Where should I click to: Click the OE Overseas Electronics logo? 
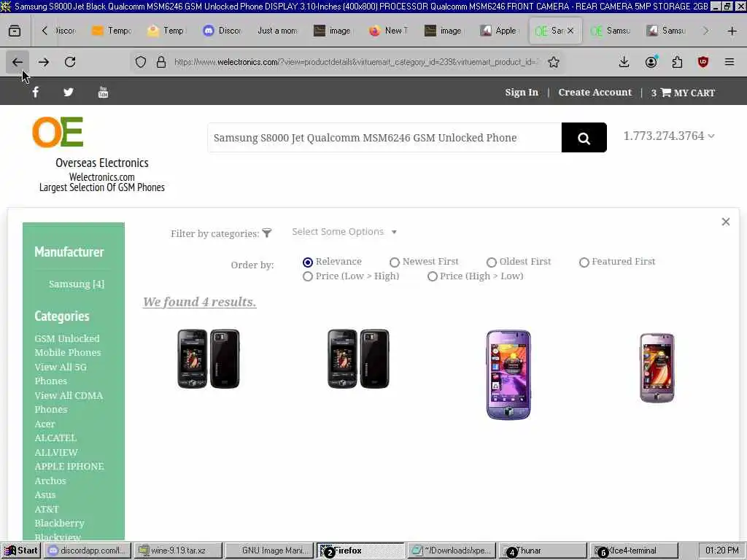pyautogui.click(x=58, y=132)
